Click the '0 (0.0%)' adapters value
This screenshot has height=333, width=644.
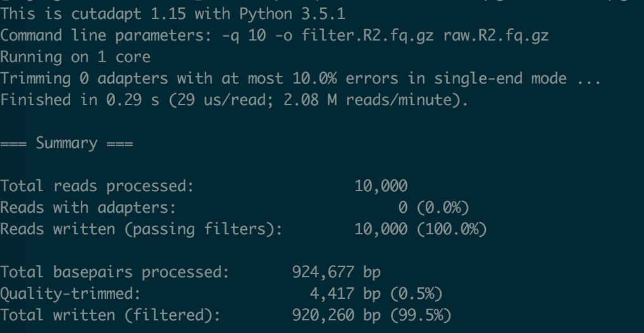[434, 208]
